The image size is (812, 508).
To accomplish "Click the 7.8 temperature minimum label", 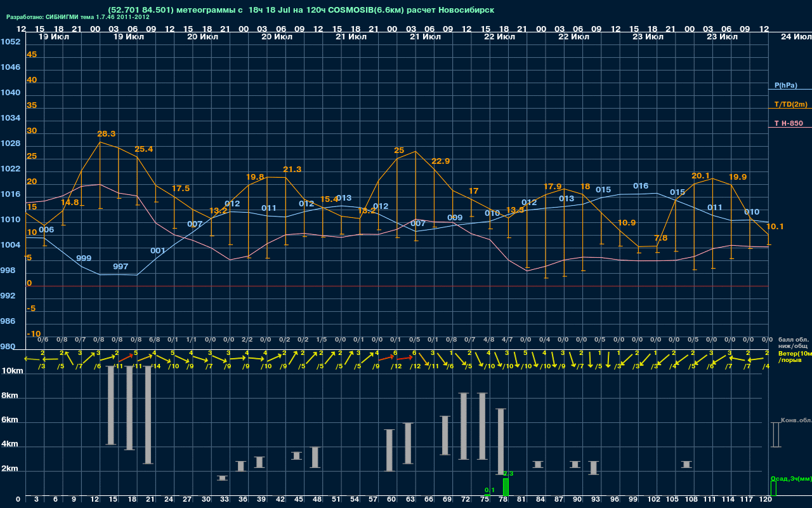I will (661, 238).
